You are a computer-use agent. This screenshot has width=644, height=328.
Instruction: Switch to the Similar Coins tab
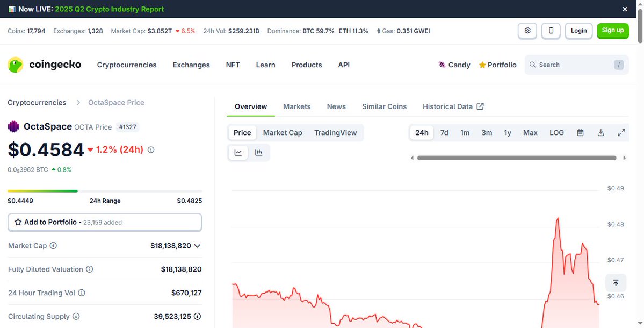[384, 106]
